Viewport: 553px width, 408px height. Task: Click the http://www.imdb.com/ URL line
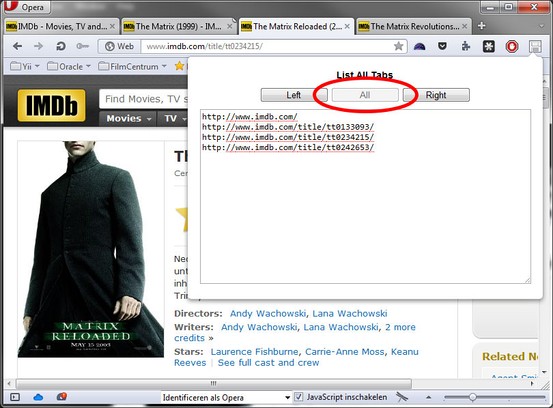(x=250, y=117)
